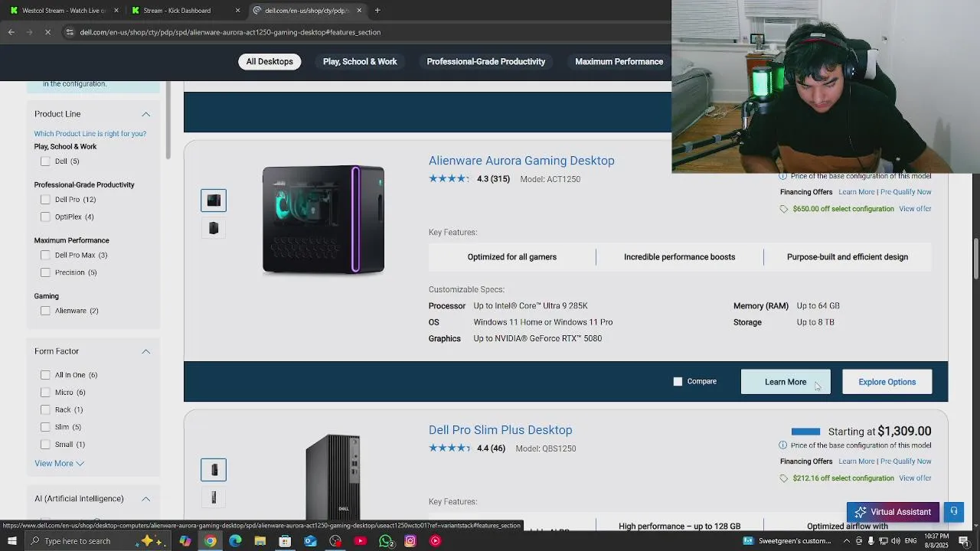The image size is (980, 551).
Task: Click the Dell Pro Slim price info icon
Action: (x=782, y=445)
